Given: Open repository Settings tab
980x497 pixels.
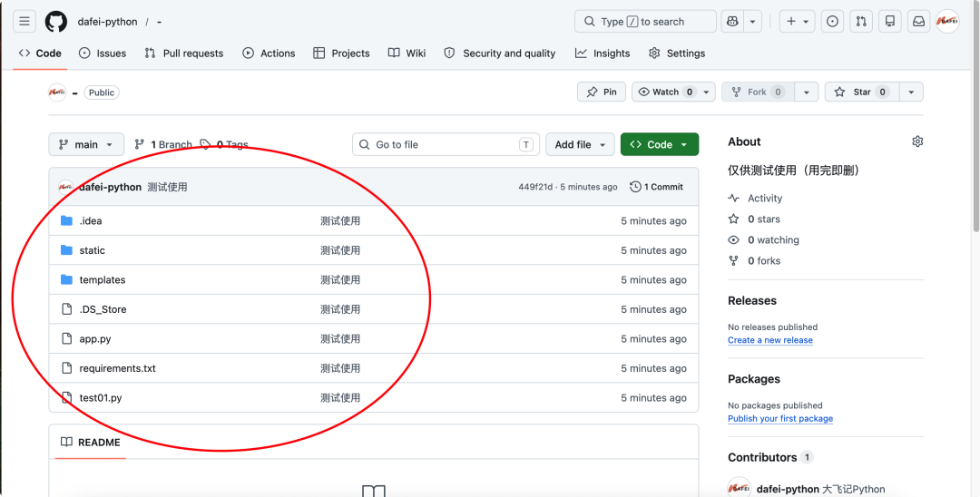Looking at the screenshot, I should click(x=677, y=54).
